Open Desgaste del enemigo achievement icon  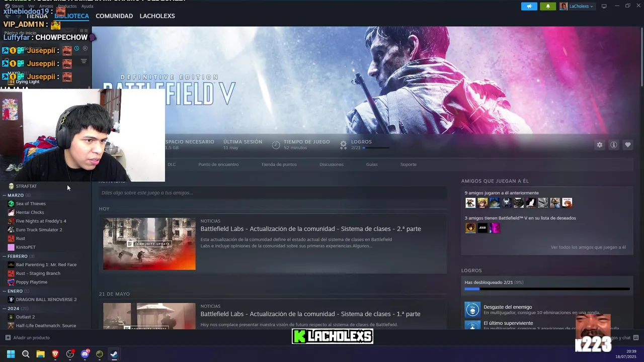tap(472, 310)
